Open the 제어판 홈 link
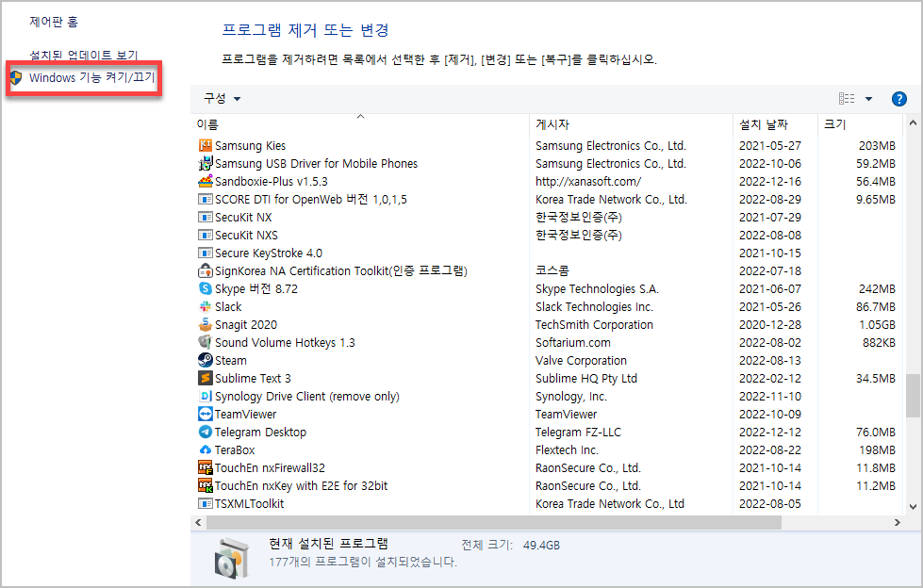Image resolution: width=923 pixels, height=588 pixels. point(54,22)
